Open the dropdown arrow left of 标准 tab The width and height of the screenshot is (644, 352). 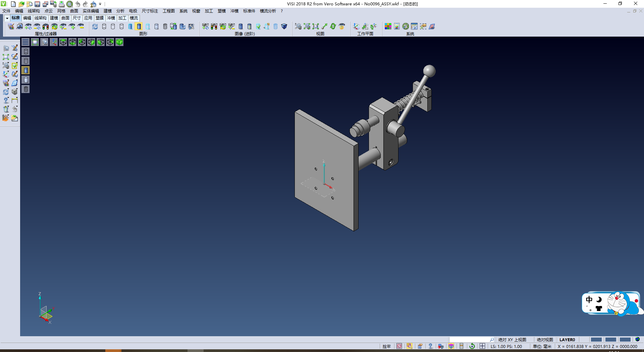pyautogui.click(x=7, y=18)
